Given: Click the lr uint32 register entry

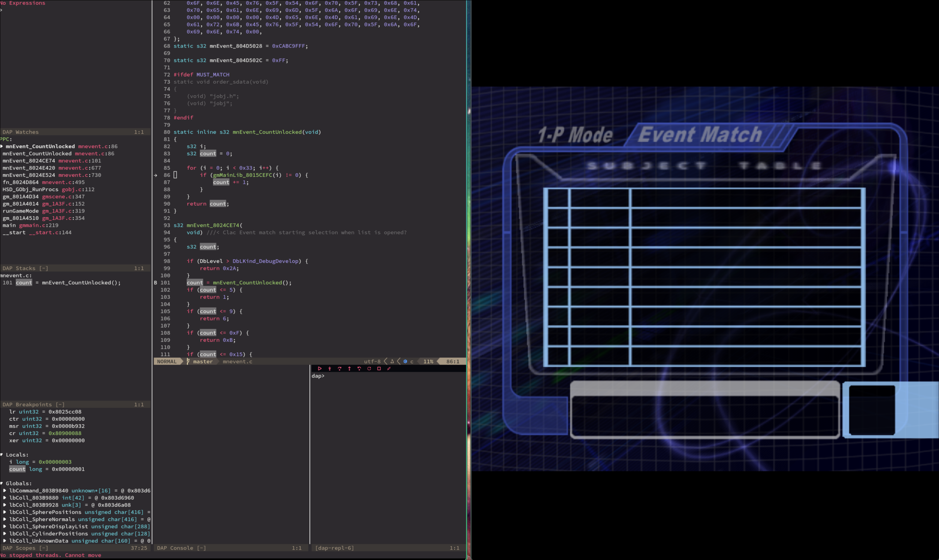Looking at the screenshot, I should pos(45,412).
